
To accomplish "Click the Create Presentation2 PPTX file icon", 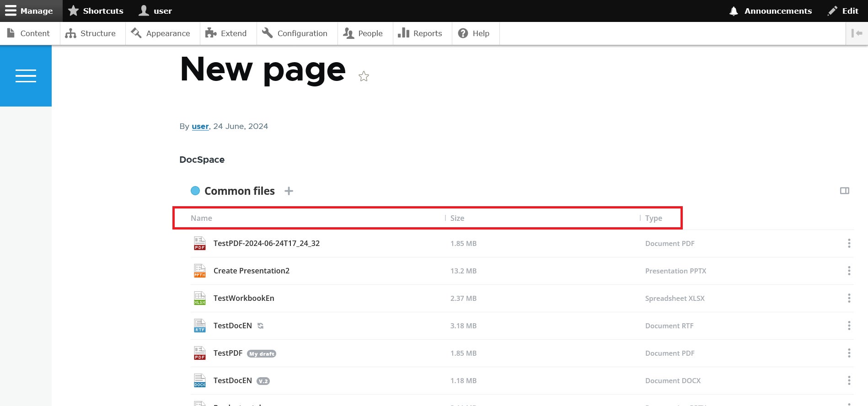I will pyautogui.click(x=200, y=271).
